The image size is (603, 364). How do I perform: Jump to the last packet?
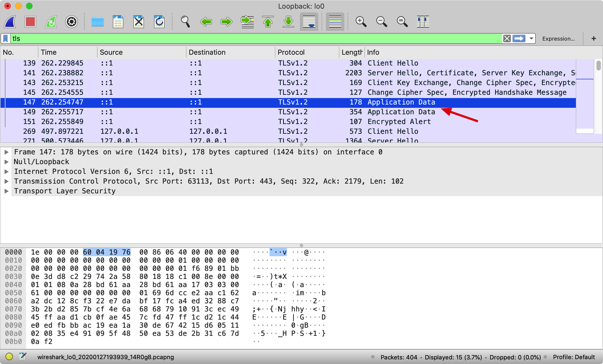[x=288, y=22]
